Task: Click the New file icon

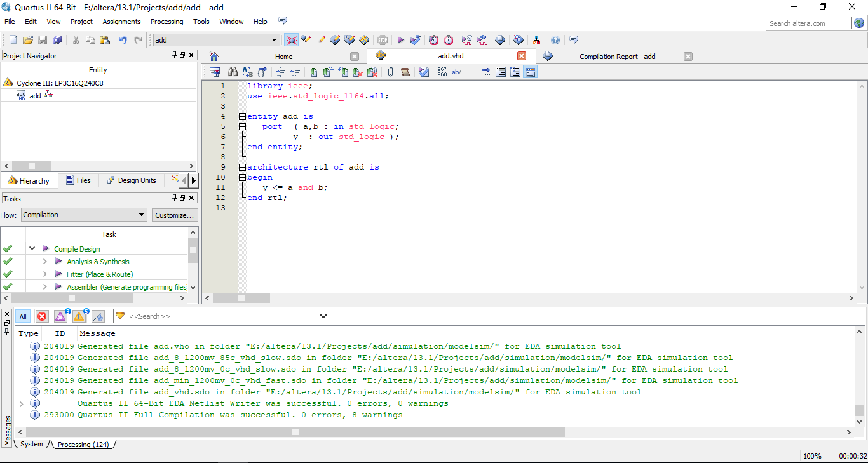Action: [13, 40]
